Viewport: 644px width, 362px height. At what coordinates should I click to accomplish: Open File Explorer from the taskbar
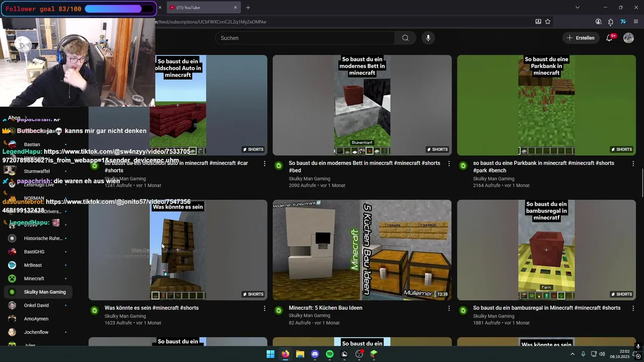300,354
